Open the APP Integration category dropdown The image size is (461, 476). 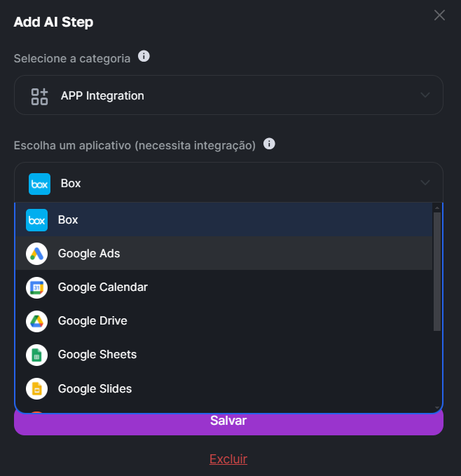(x=228, y=95)
